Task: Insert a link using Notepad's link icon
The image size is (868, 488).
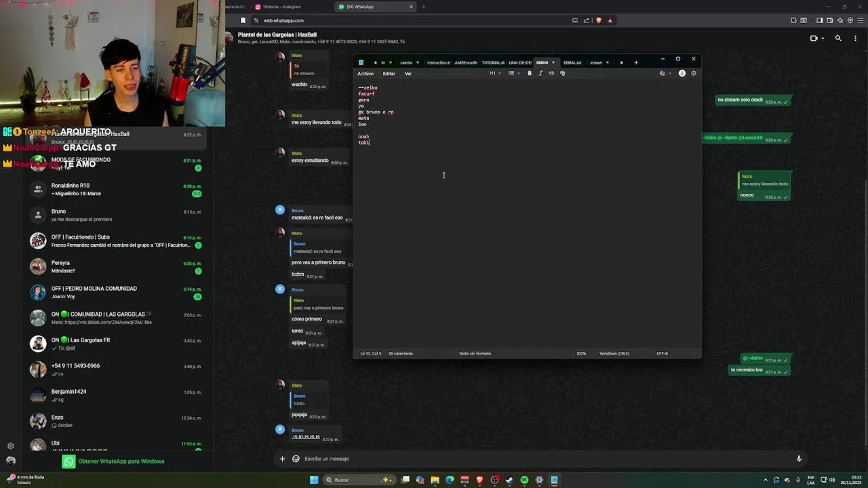Action: (551, 73)
